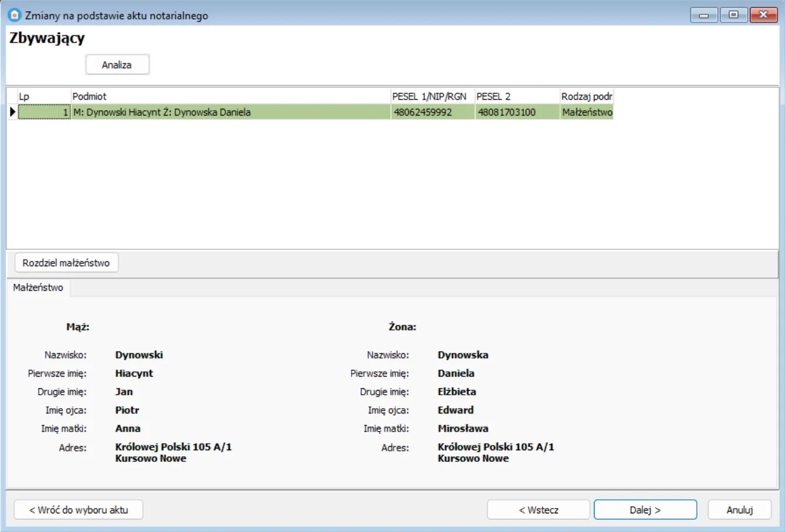Click the Małżeństwo cell in the row
Image resolution: width=785 pixels, height=532 pixels.
(x=586, y=112)
